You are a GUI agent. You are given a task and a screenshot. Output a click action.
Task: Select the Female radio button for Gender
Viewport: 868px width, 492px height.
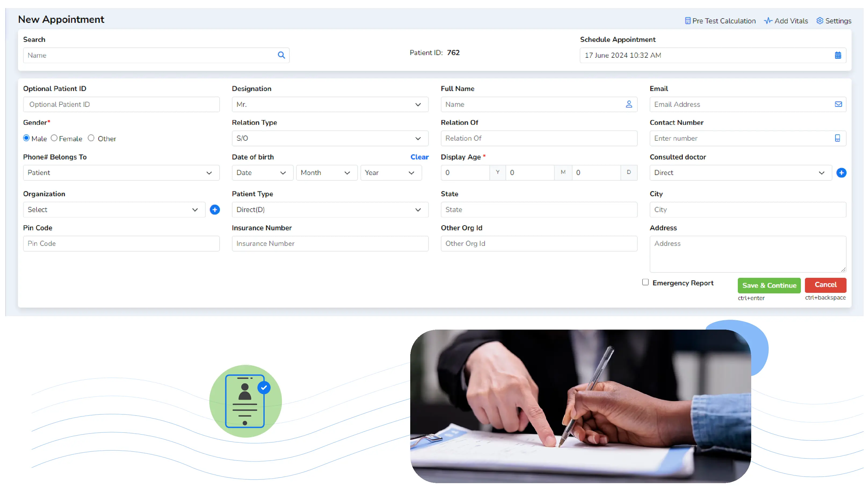click(54, 138)
